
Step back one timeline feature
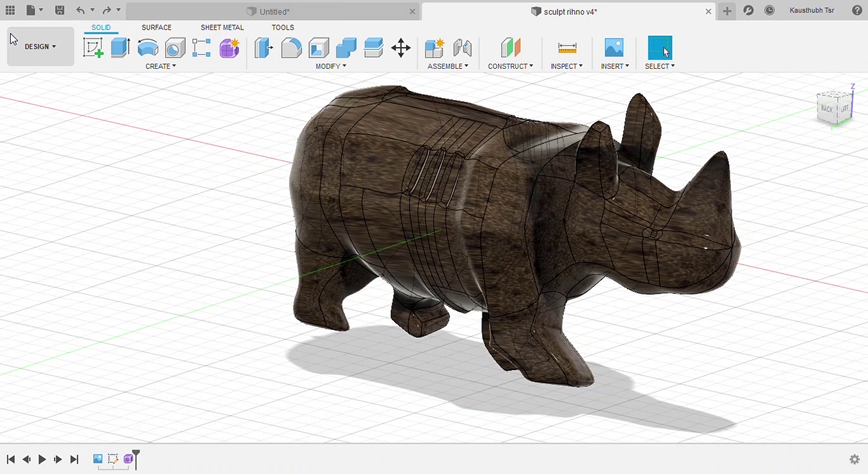tap(26, 460)
